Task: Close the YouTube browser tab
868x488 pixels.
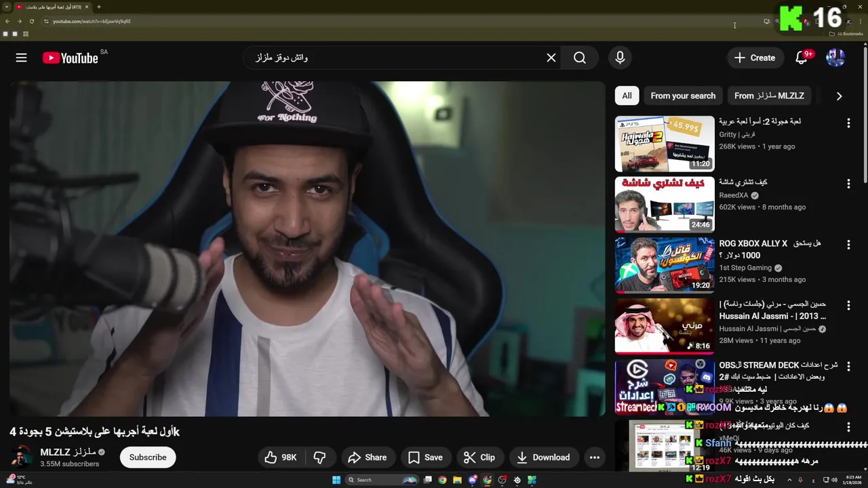Action: tap(87, 7)
